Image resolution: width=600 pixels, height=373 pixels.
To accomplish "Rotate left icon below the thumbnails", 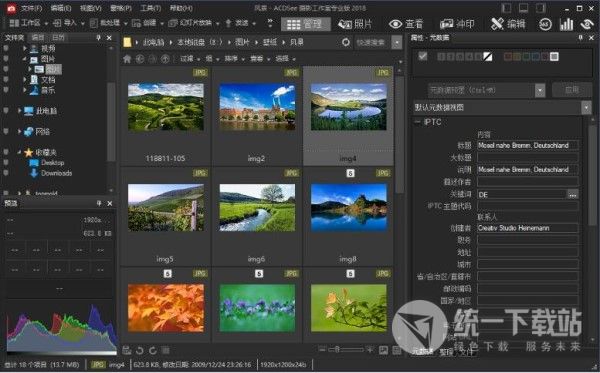I will [x=140, y=350].
